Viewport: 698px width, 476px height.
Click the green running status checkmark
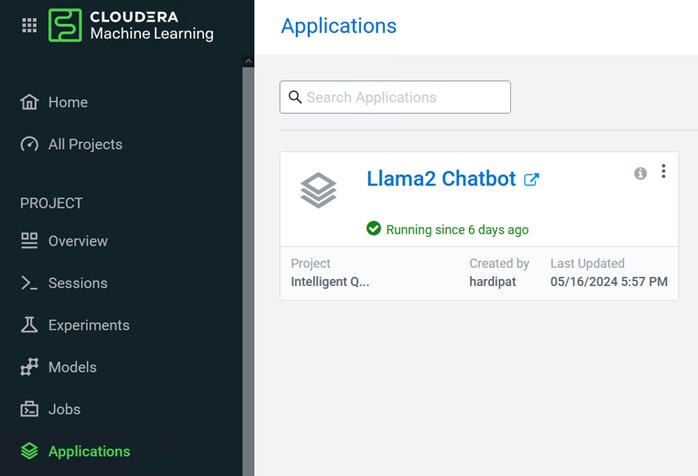pos(373,228)
